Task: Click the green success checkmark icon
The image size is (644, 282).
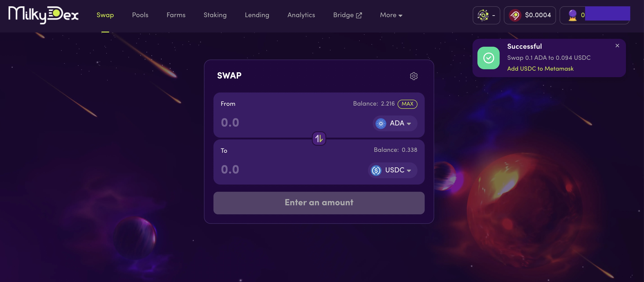Action: [489, 58]
